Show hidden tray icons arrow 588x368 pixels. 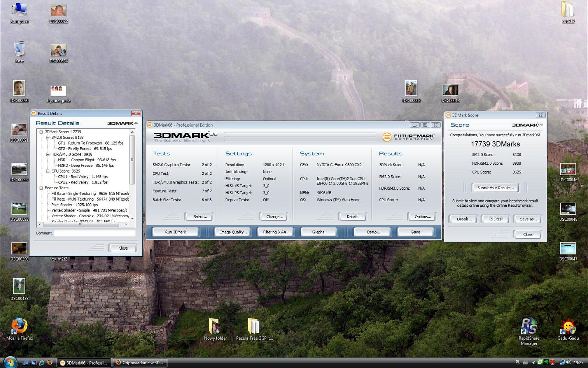(x=534, y=363)
